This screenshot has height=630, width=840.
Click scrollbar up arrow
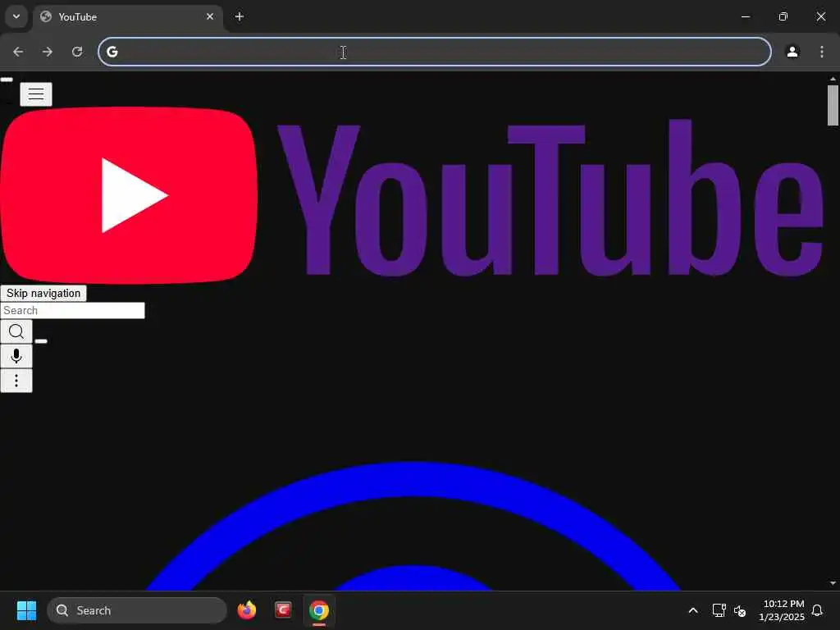point(833,79)
